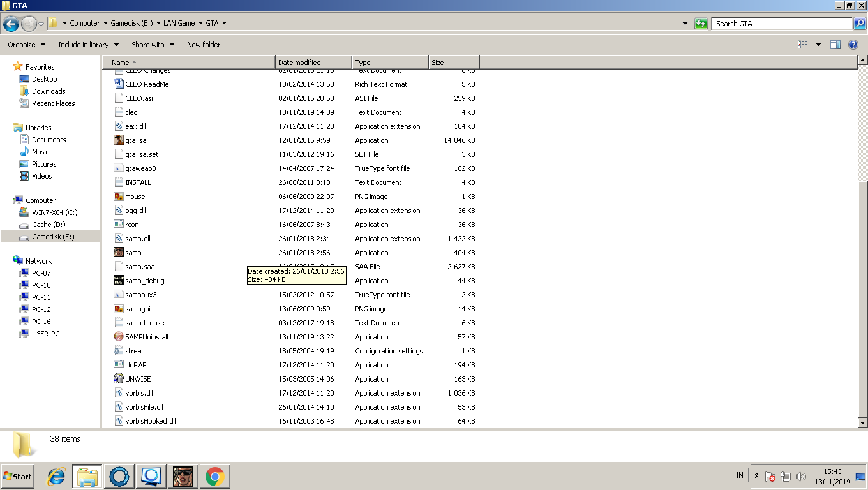Click Computer in the address breadcrumb
Viewport: 868px width, 490px height.
[x=84, y=24]
